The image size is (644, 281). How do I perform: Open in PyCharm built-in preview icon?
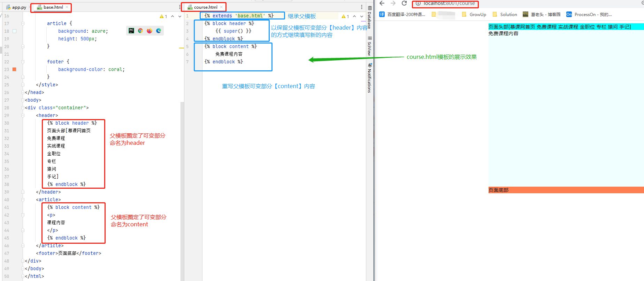(131, 31)
